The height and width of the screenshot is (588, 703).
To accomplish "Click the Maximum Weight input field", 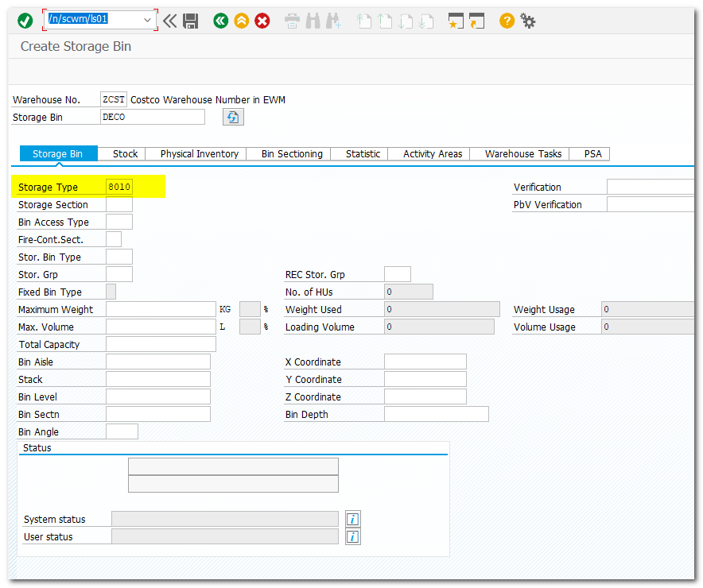I will click(x=161, y=310).
